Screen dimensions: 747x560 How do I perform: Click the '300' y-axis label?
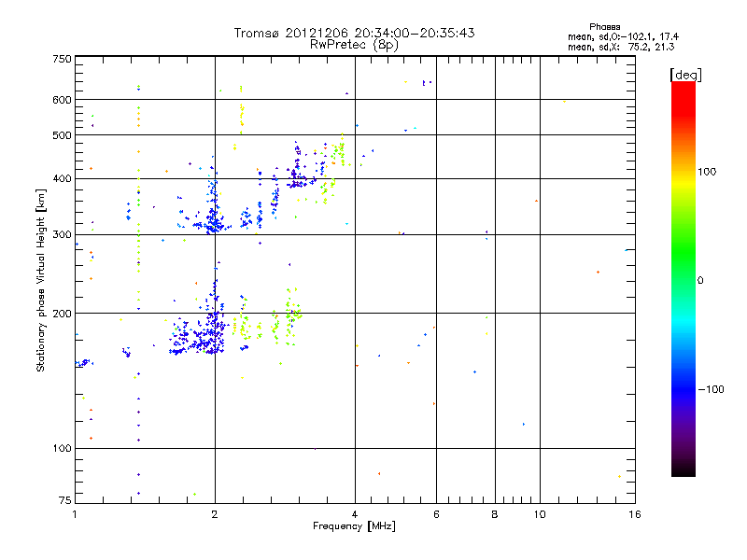(62, 234)
